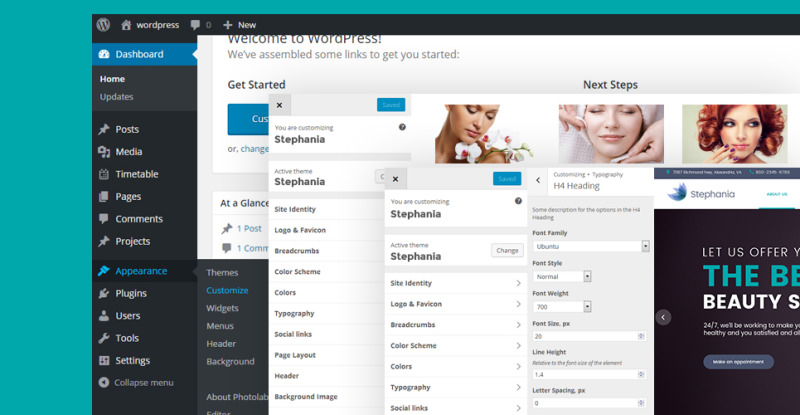800x415 pixels.
Task: Open the Appearance menu
Action: pos(144,271)
